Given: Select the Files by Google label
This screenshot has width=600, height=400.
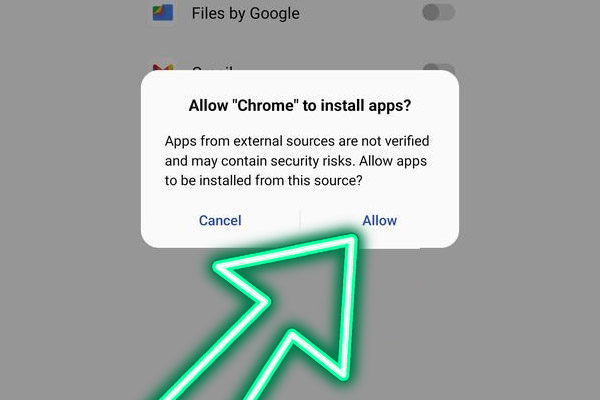Looking at the screenshot, I should 245,13.
